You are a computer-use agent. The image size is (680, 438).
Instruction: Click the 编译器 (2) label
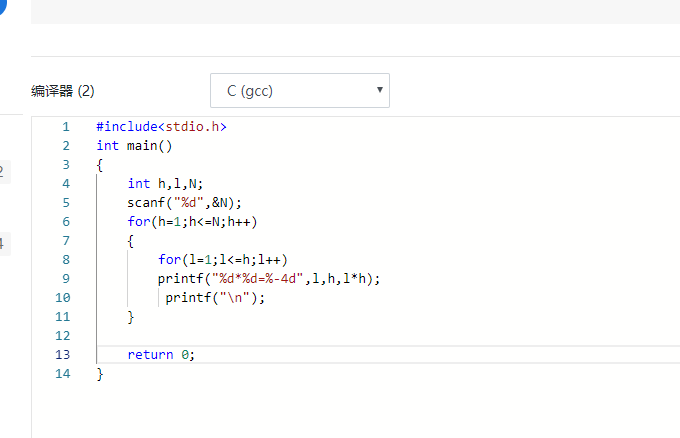(x=63, y=91)
